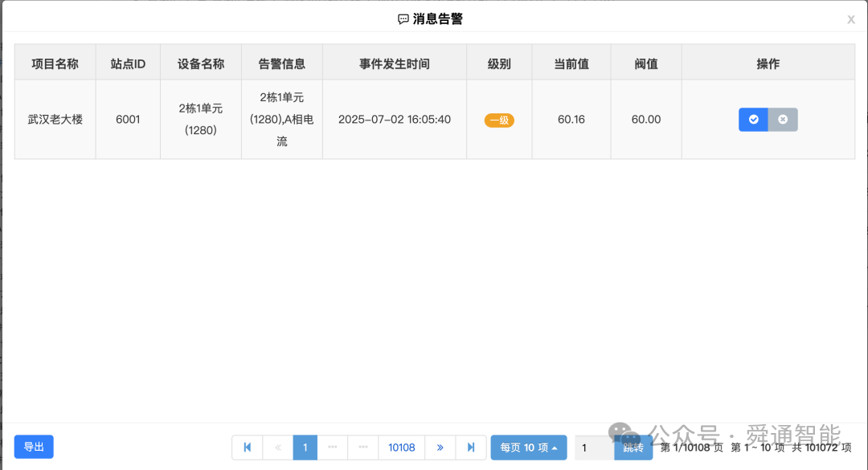Click the ellipsis icon in the pagination bar
The width and height of the screenshot is (868, 470).
point(333,448)
